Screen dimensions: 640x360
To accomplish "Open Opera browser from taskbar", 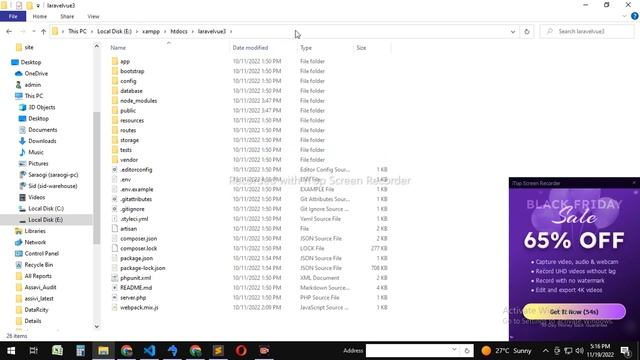I will 241,351.
